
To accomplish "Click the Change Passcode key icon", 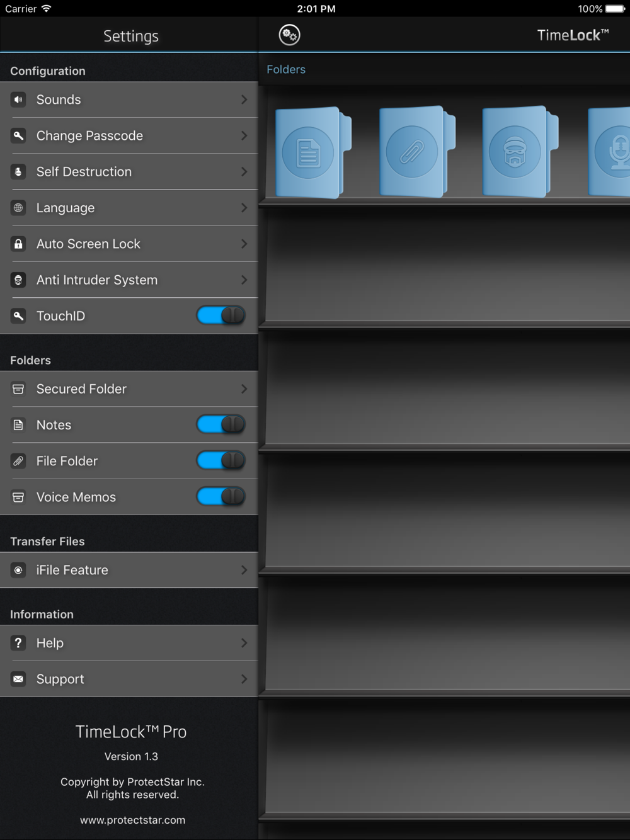I will (x=18, y=135).
